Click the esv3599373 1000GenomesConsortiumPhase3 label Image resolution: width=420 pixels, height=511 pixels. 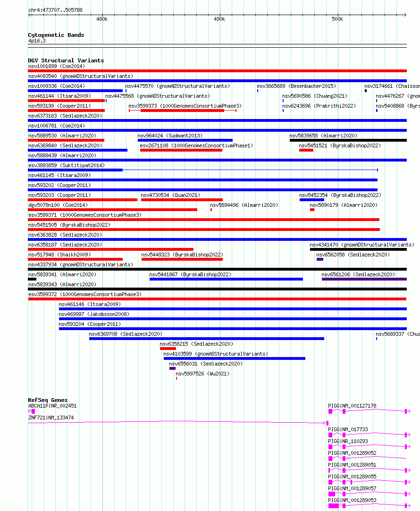click(185, 106)
